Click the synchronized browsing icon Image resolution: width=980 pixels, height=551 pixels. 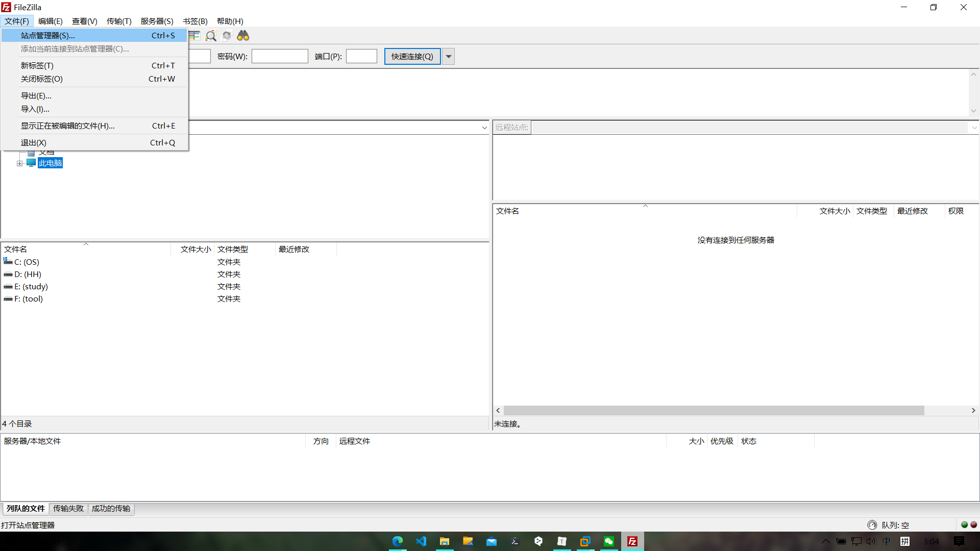pyautogui.click(x=227, y=36)
